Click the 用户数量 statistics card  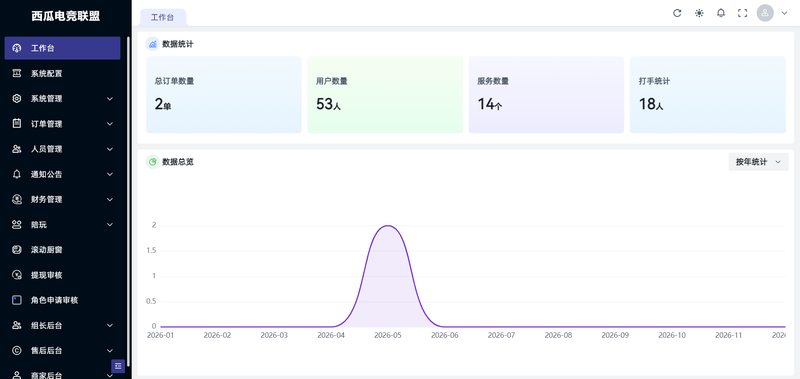385,95
